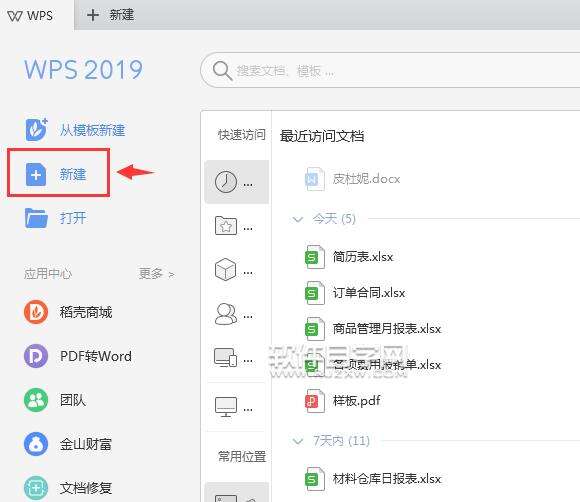Viewport: 580px width, 502px height.
Task: Click the spreadsheet icon of 商品管理月报表.xlsx
Action: (x=315, y=329)
